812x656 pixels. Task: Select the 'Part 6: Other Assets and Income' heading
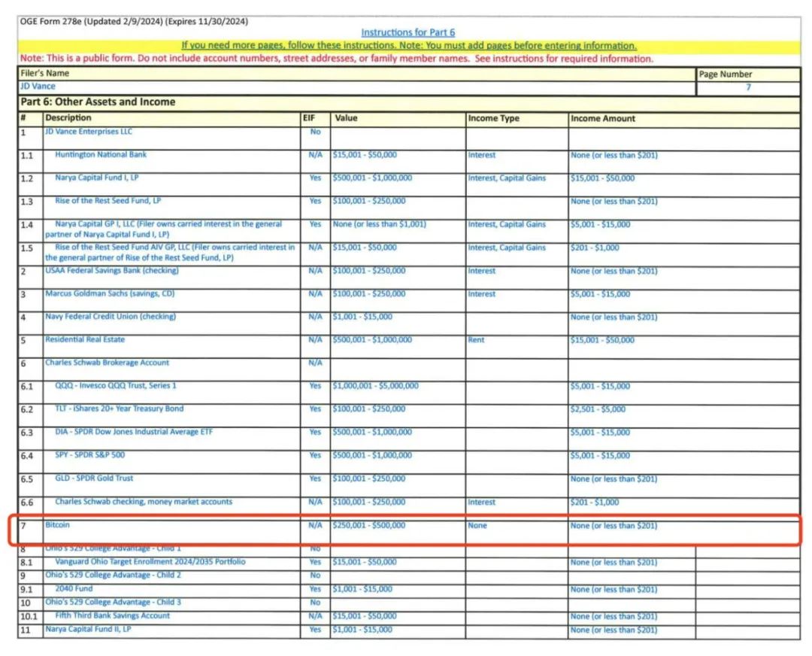tap(98, 102)
